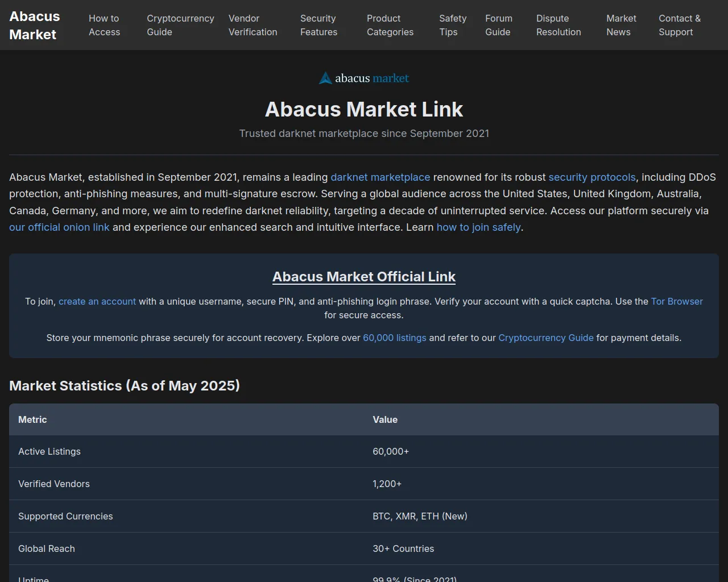Follow the "security protocols" link

click(x=592, y=177)
